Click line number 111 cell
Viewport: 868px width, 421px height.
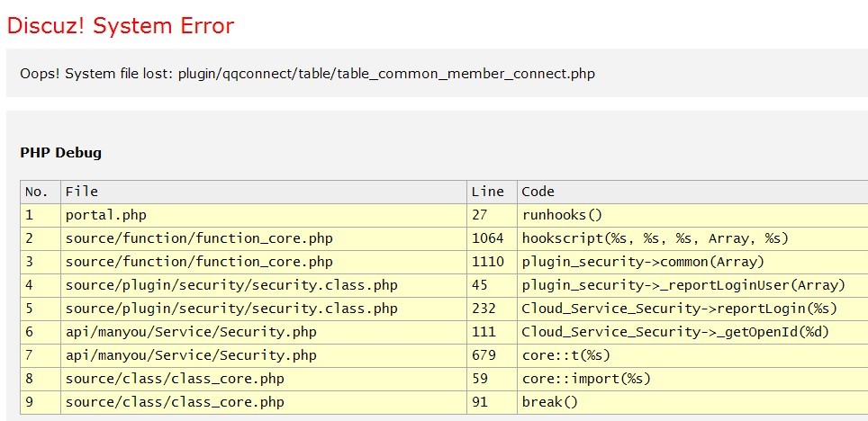[492, 332]
